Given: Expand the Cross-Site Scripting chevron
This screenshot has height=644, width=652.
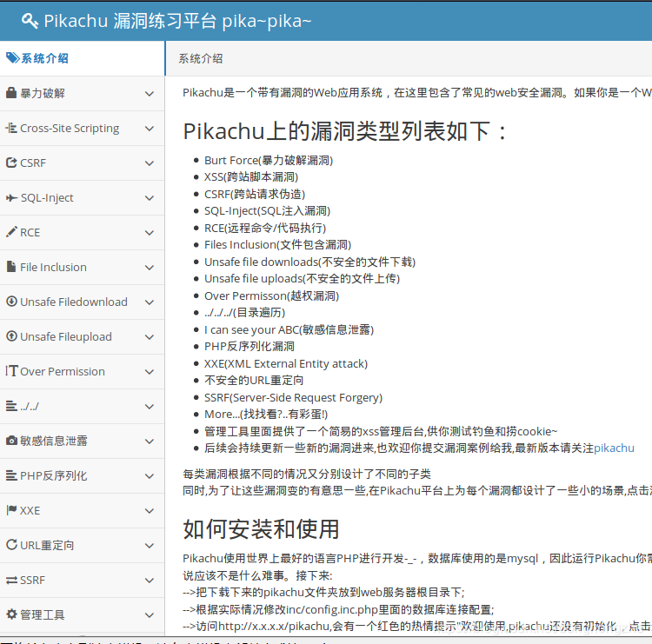Looking at the screenshot, I should coord(150,129).
